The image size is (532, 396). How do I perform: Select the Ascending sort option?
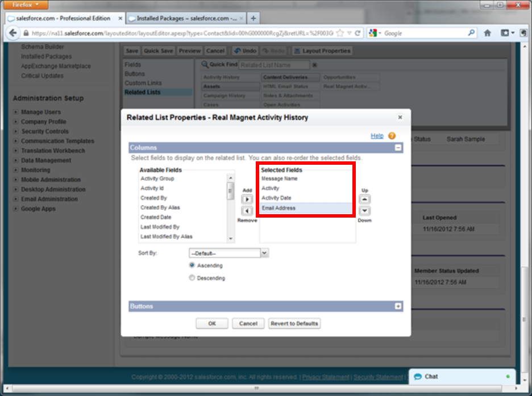point(192,265)
